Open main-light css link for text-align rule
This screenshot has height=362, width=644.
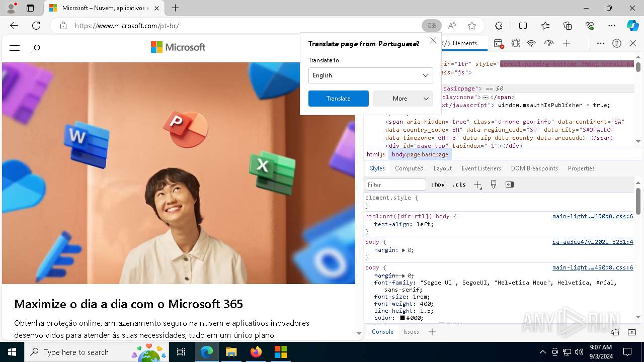593,216
